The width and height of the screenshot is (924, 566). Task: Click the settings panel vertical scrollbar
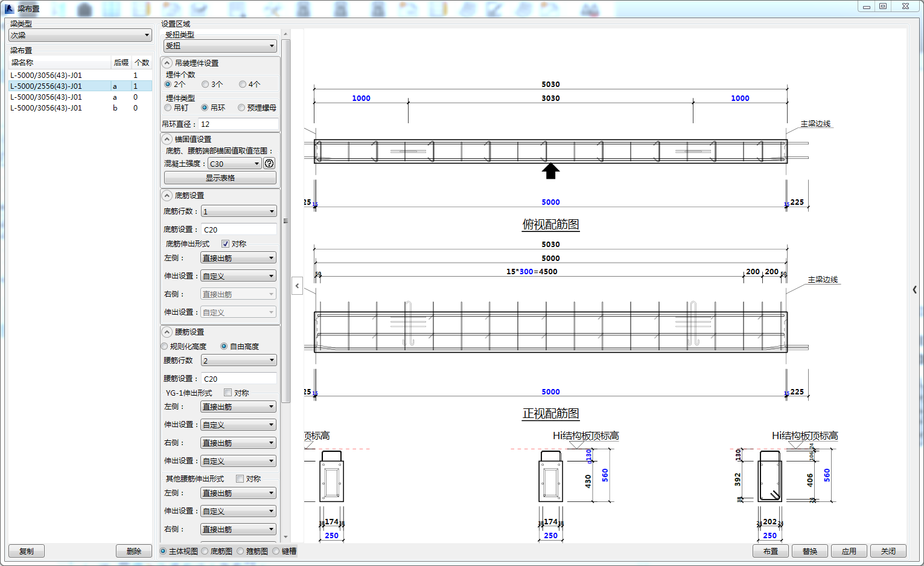pyautogui.click(x=286, y=220)
